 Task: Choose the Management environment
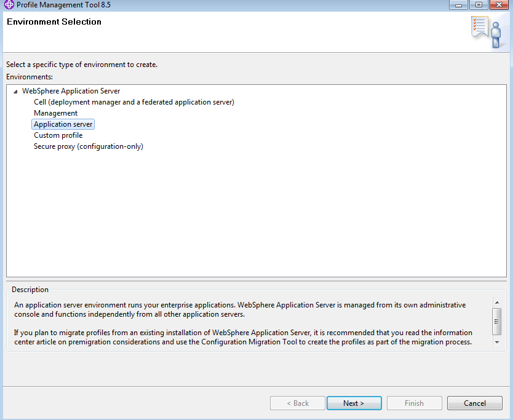tap(55, 113)
